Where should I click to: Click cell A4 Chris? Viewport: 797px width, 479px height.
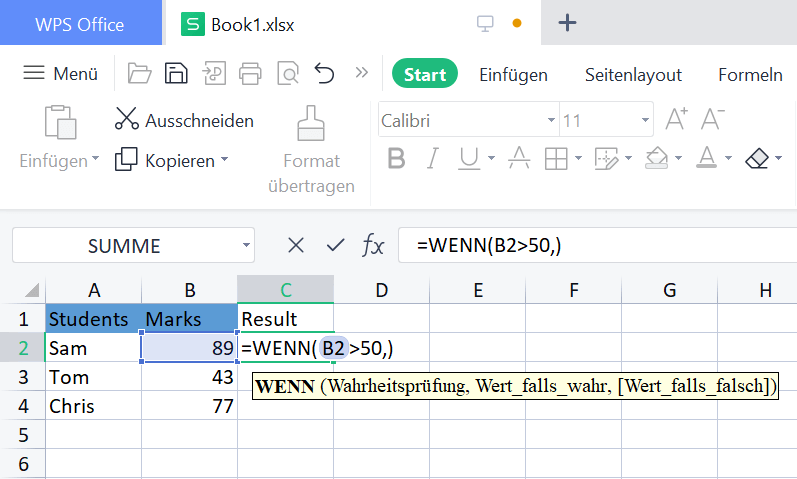point(94,406)
